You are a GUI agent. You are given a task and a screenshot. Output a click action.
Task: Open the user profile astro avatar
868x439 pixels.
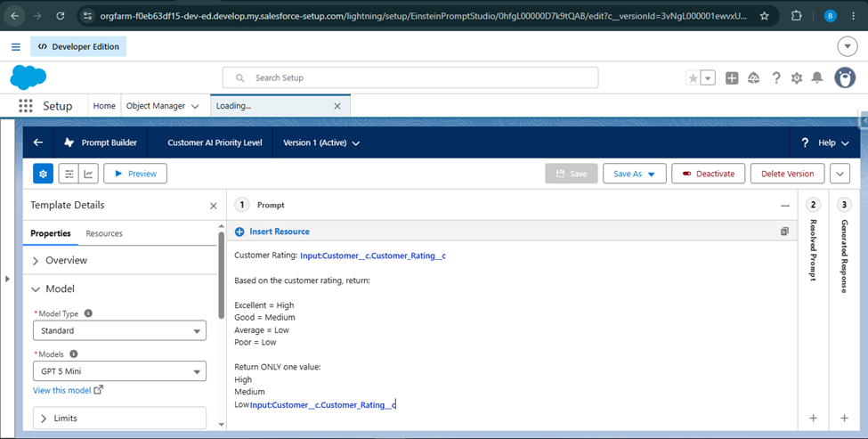pyautogui.click(x=845, y=78)
